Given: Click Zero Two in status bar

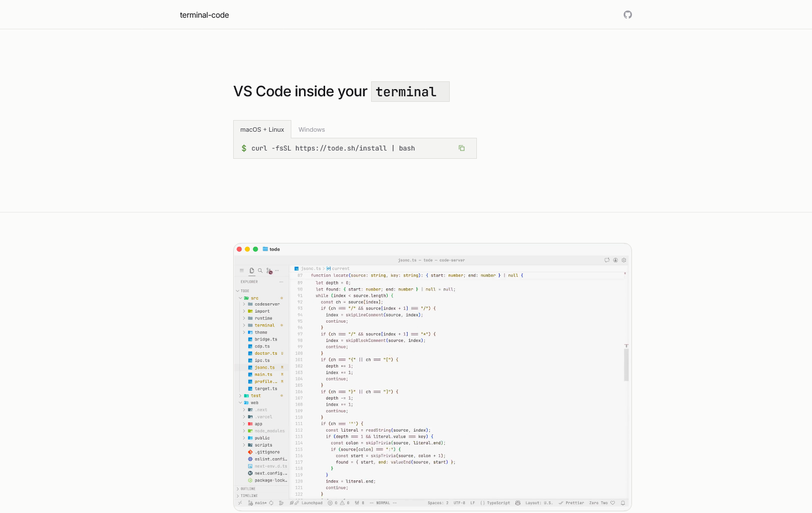Looking at the screenshot, I should tap(598, 503).
